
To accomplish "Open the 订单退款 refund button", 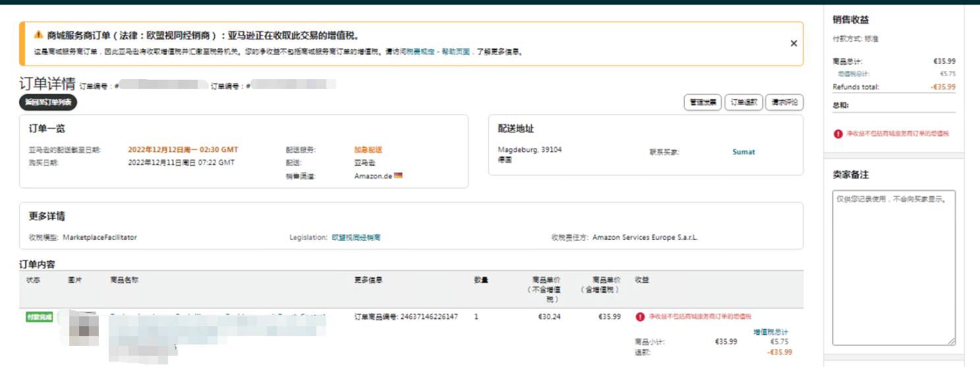I will 743,102.
